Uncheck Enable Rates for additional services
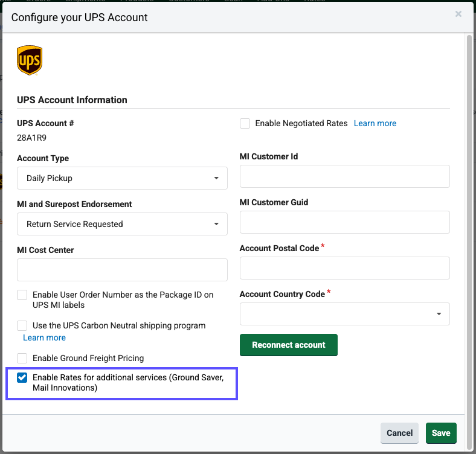 click(x=22, y=377)
